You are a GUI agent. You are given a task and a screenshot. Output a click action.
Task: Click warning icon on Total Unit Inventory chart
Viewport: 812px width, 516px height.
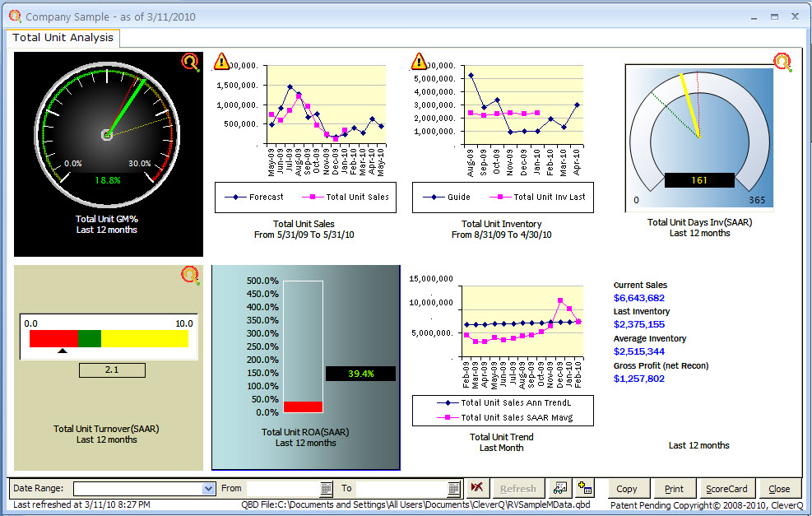tap(420, 61)
